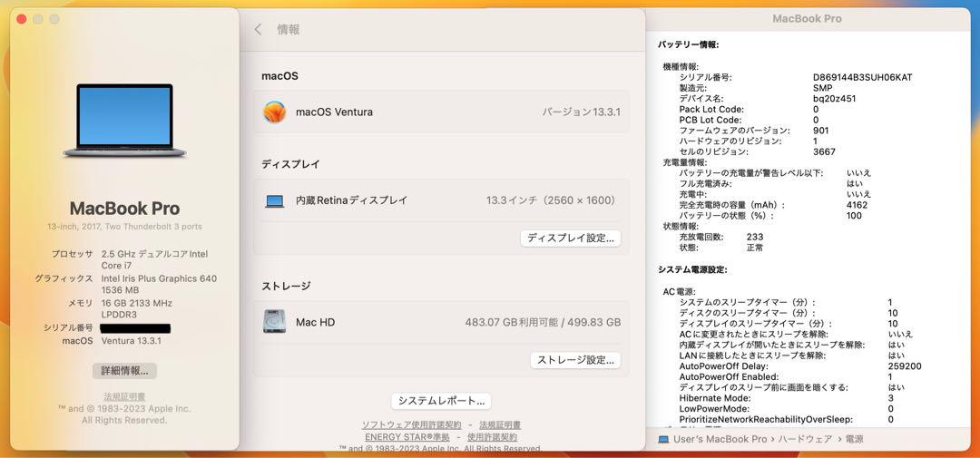Click the Hibernate Mode row label
980x458 pixels.
(715, 398)
